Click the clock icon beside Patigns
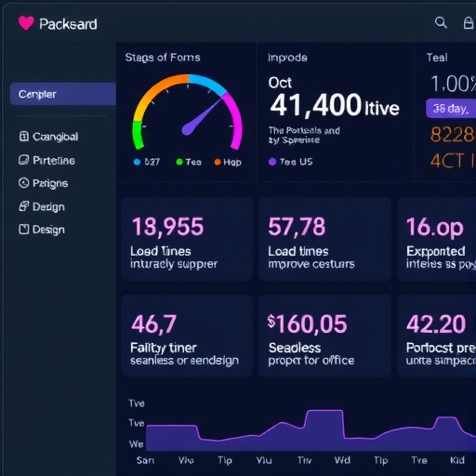The width and height of the screenshot is (476, 476). tap(24, 183)
